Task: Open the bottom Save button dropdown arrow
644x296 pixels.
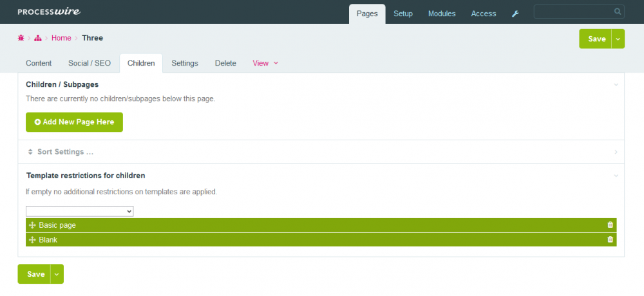Action: (x=57, y=274)
